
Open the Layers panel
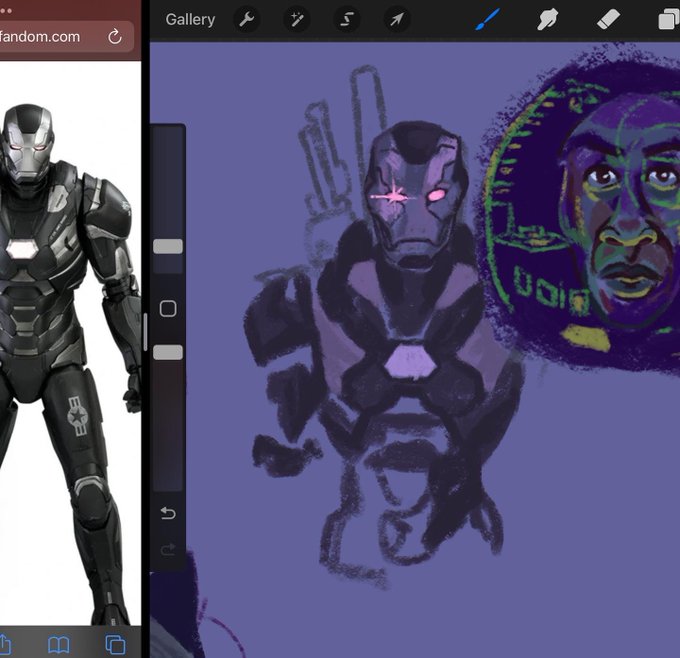click(668, 20)
